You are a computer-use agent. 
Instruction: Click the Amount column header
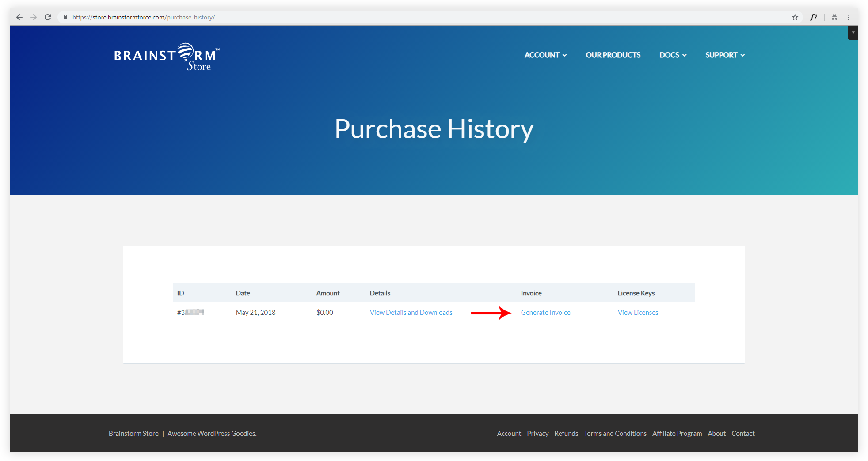[327, 293]
